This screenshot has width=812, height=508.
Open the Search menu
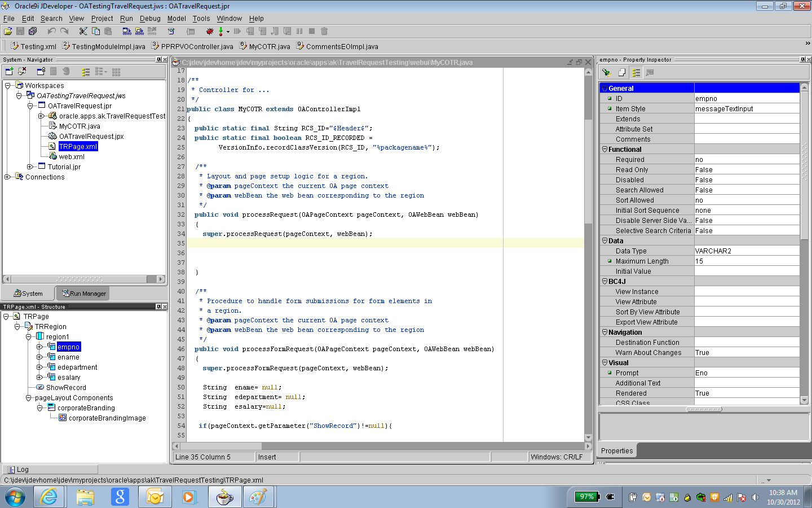(x=51, y=19)
